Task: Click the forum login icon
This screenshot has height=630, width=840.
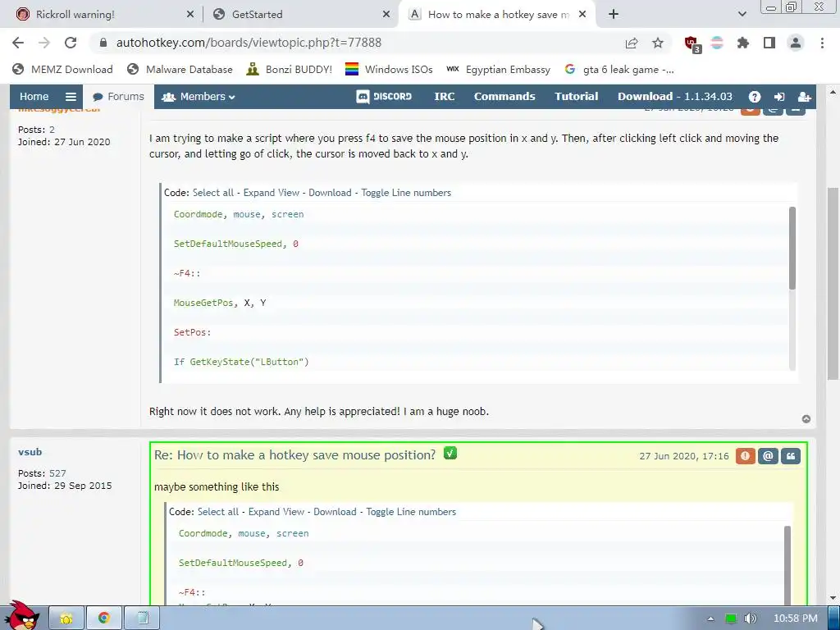Action: click(x=779, y=97)
